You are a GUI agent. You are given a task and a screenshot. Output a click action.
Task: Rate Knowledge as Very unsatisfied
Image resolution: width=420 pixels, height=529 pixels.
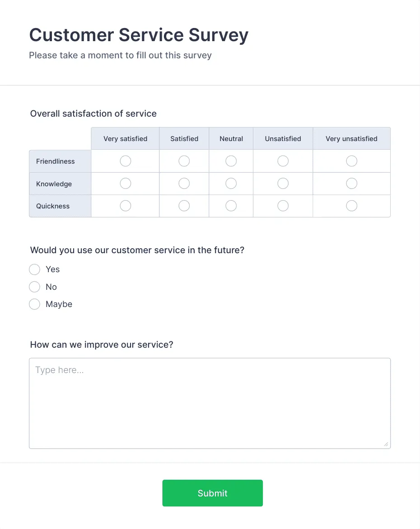[x=351, y=183]
